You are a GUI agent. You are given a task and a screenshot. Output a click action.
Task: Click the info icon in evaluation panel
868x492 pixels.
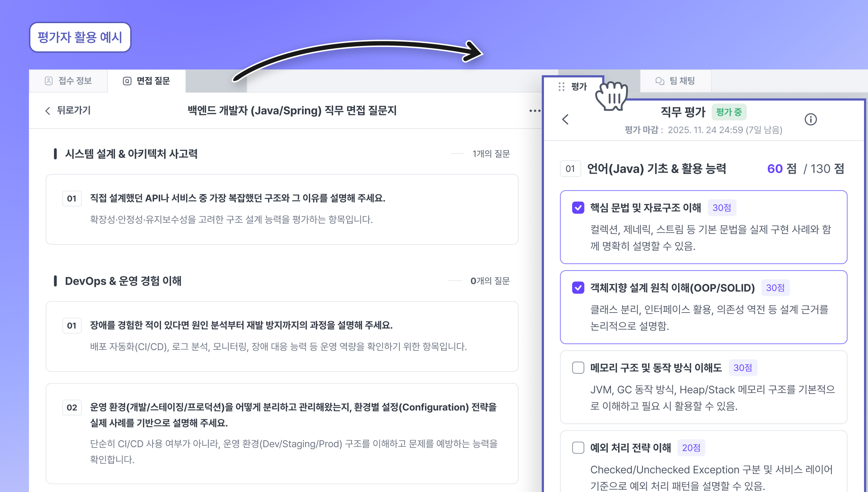pyautogui.click(x=810, y=119)
